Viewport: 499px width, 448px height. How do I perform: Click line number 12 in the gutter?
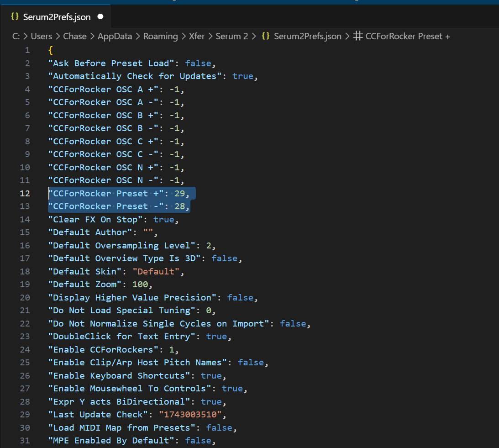(x=25, y=193)
